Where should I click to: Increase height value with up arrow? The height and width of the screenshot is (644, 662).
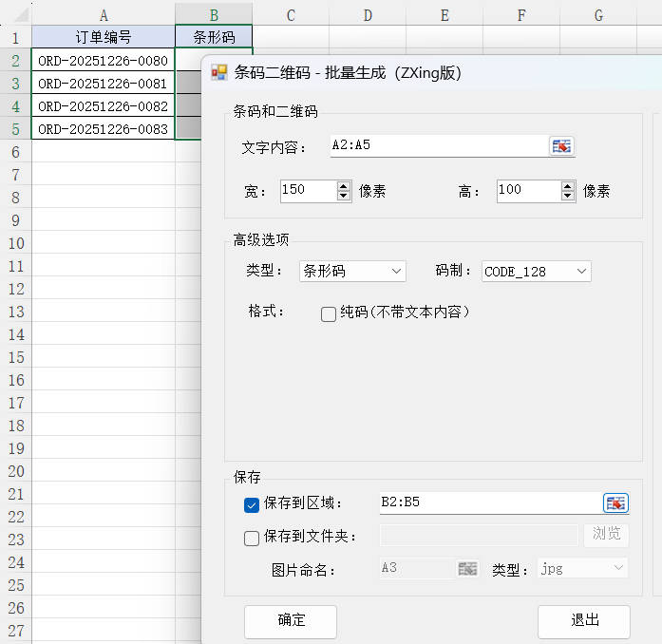[568, 185]
